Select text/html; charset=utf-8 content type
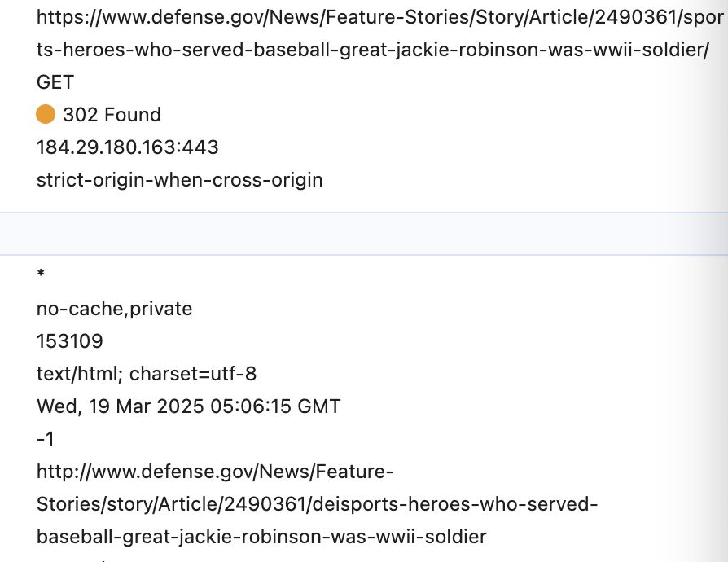Viewport: 728px width, 562px height. 147,374
